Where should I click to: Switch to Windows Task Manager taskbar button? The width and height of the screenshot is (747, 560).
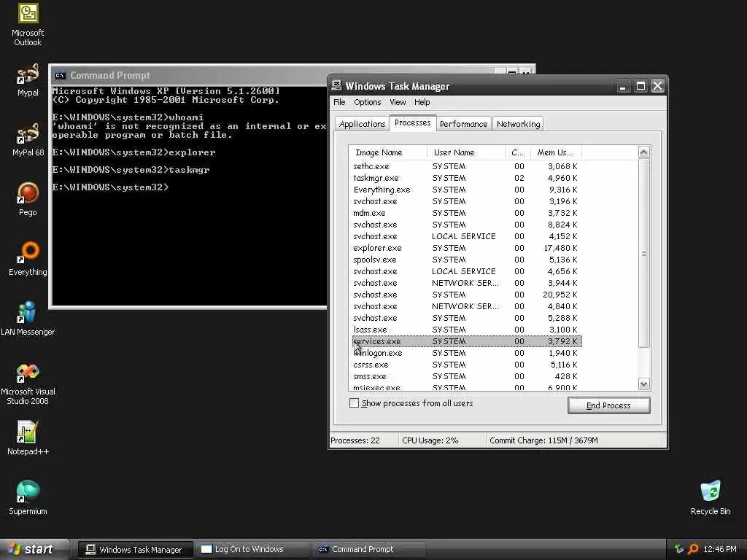pyautogui.click(x=135, y=550)
